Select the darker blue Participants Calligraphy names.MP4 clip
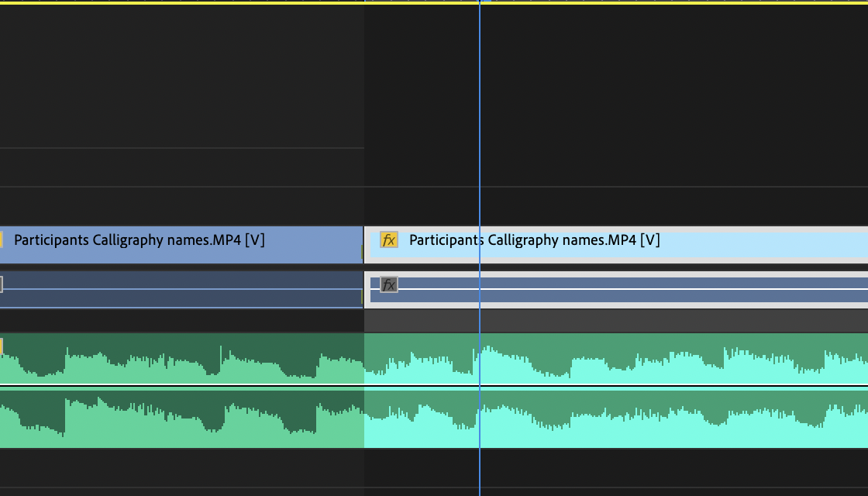Viewport: 868px width, 496px height. 178,240
